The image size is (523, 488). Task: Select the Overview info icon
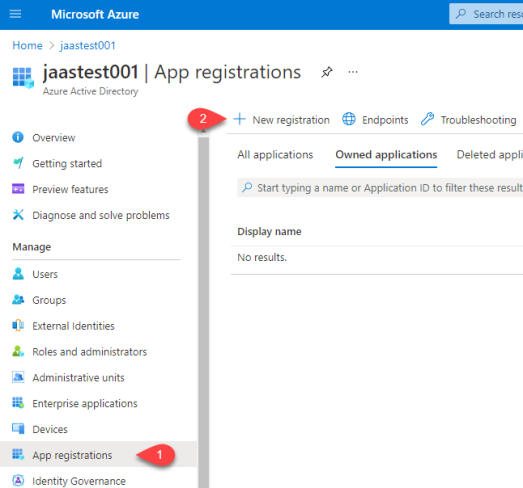point(18,137)
